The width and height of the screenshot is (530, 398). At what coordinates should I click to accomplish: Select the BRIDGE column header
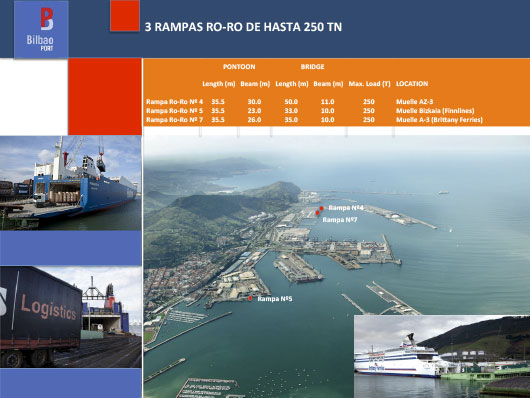pos(312,67)
